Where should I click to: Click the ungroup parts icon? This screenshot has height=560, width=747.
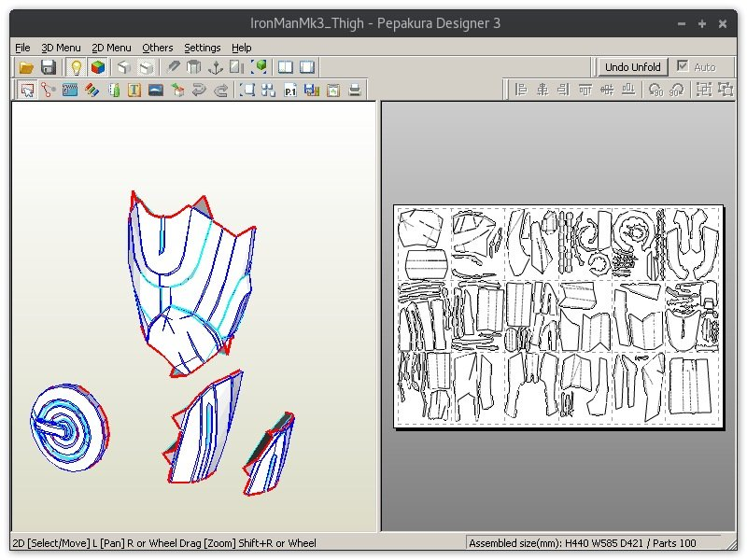tap(726, 90)
